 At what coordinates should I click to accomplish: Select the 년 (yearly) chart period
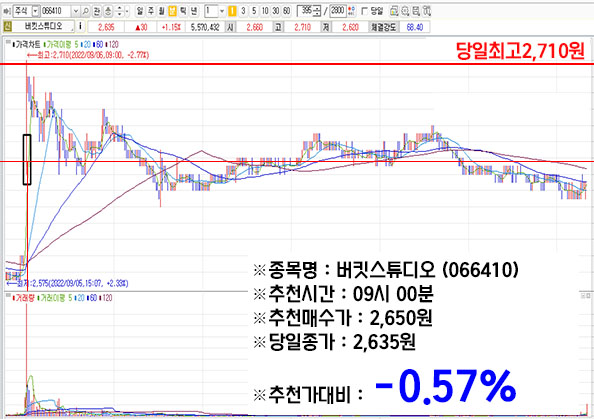pos(194,11)
